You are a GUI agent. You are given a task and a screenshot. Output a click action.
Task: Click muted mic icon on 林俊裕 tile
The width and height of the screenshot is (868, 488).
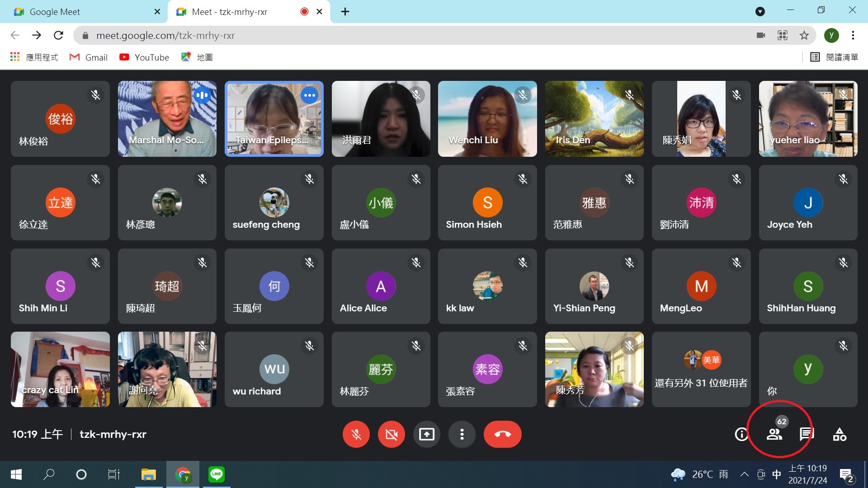click(x=96, y=95)
